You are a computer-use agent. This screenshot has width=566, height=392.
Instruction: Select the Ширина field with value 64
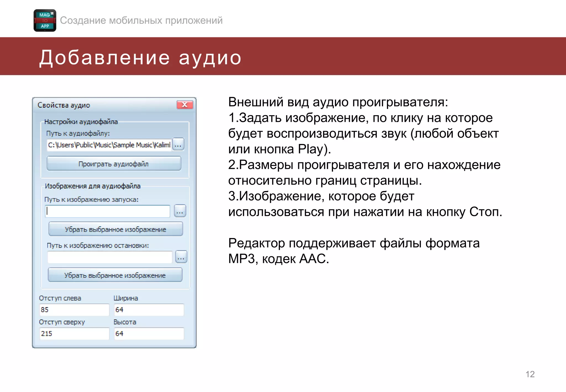(x=149, y=310)
